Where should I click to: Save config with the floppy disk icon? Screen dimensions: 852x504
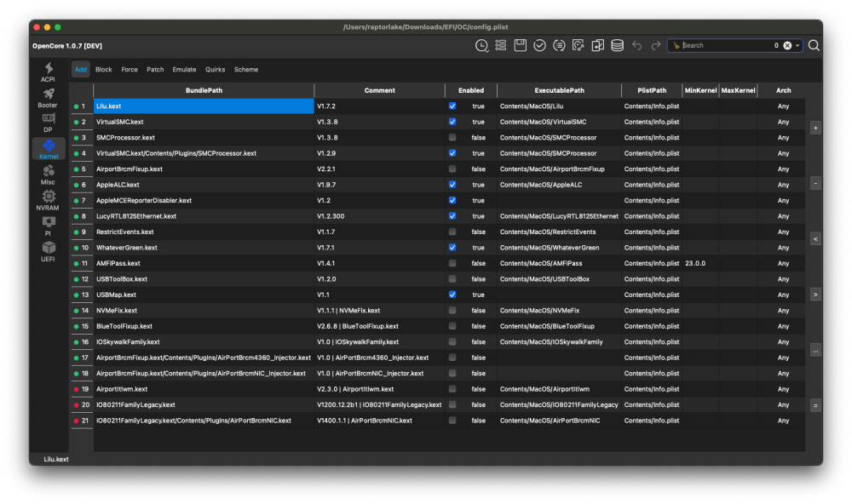point(520,46)
